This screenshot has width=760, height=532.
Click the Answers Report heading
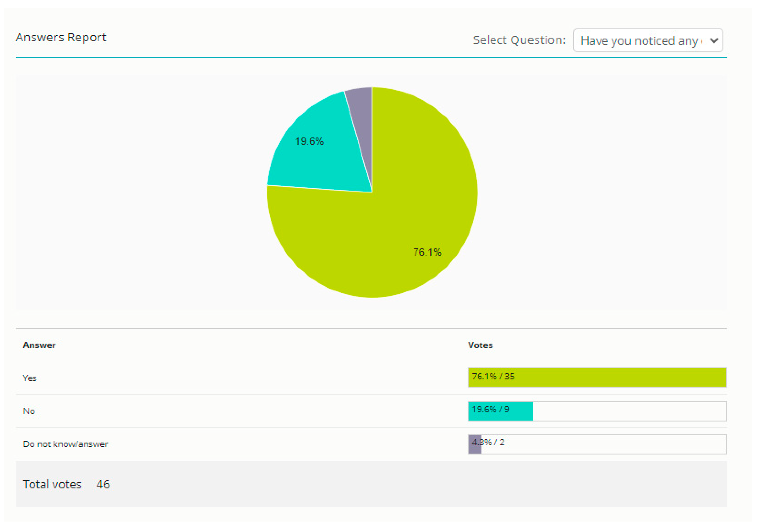tap(61, 37)
